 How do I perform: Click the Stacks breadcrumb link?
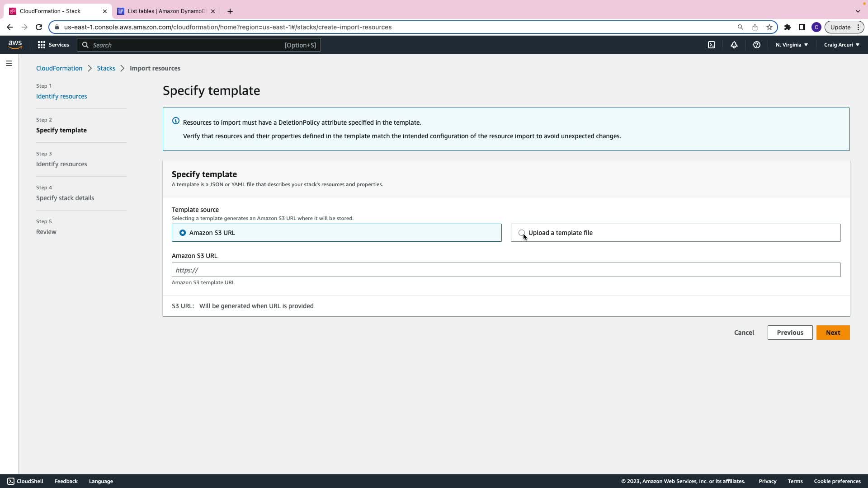(x=106, y=68)
